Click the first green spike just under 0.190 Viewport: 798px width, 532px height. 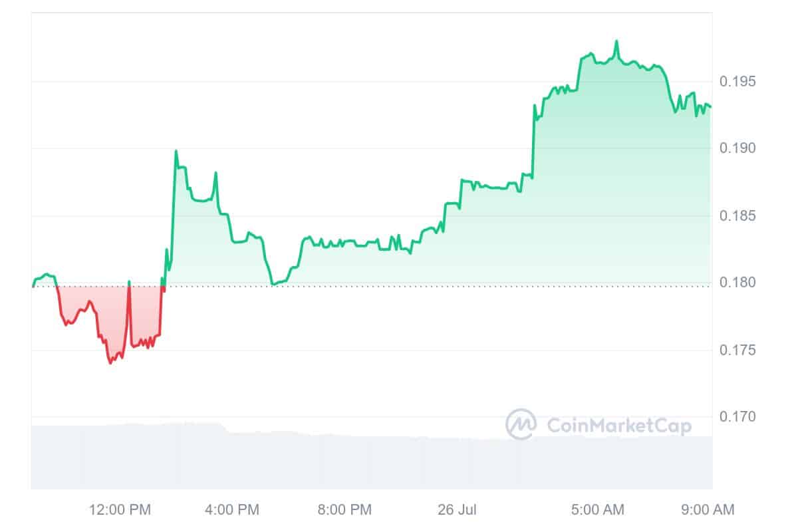point(176,151)
